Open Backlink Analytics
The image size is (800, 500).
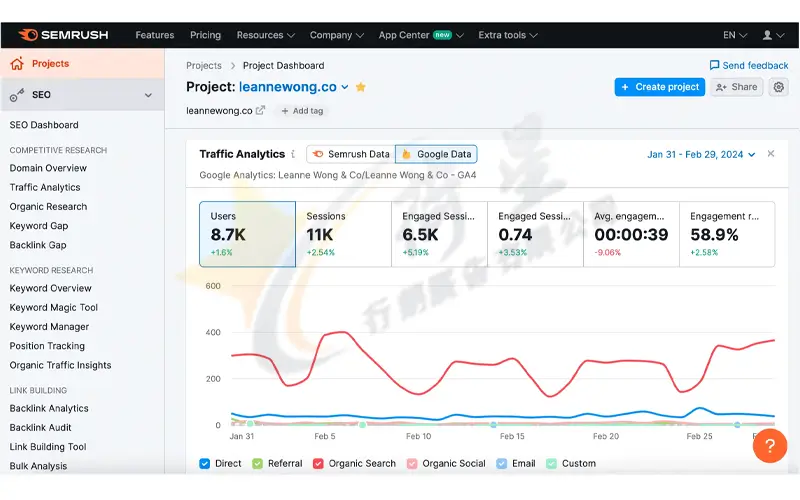[x=49, y=408]
